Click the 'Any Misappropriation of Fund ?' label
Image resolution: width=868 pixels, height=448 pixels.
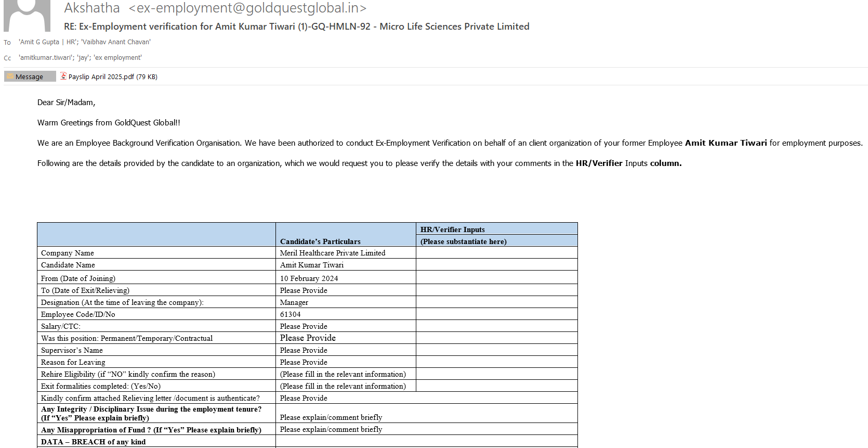click(151, 430)
